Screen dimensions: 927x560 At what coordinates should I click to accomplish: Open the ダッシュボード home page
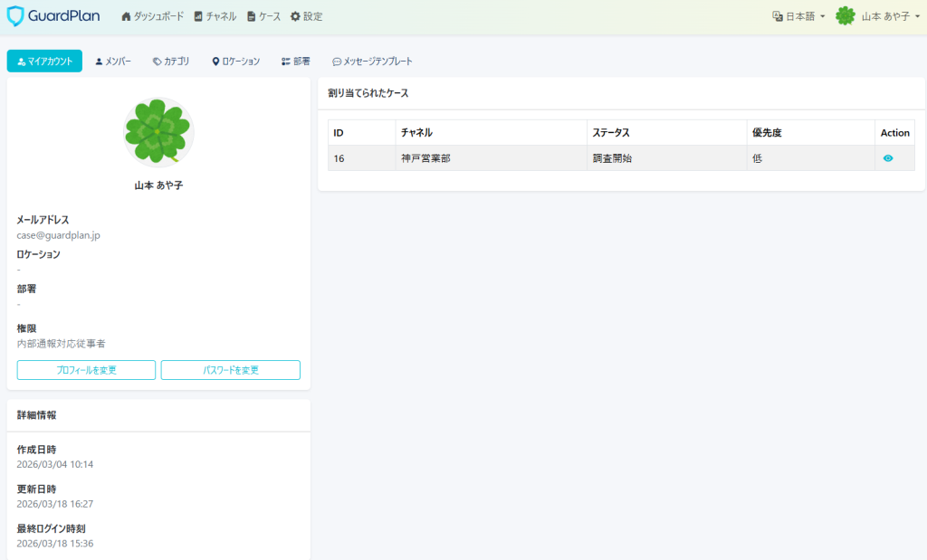152,16
